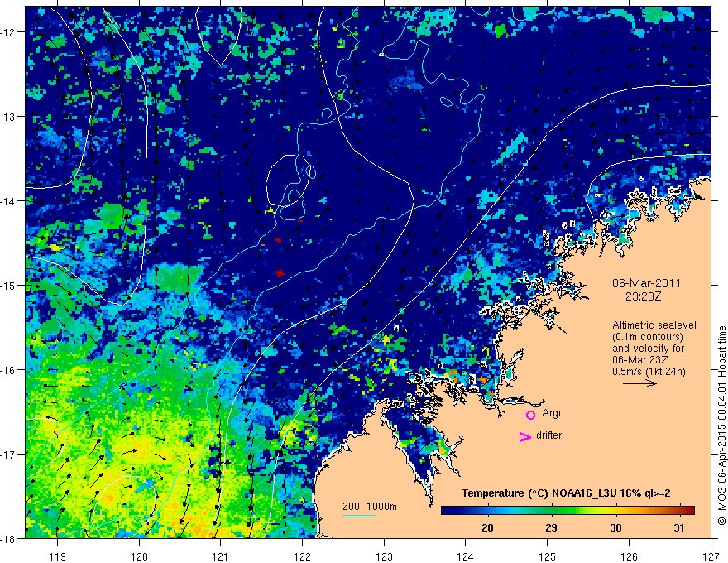Click the temperature color bar scale
The height and width of the screenshot is (563, 728).
(568, 511)
